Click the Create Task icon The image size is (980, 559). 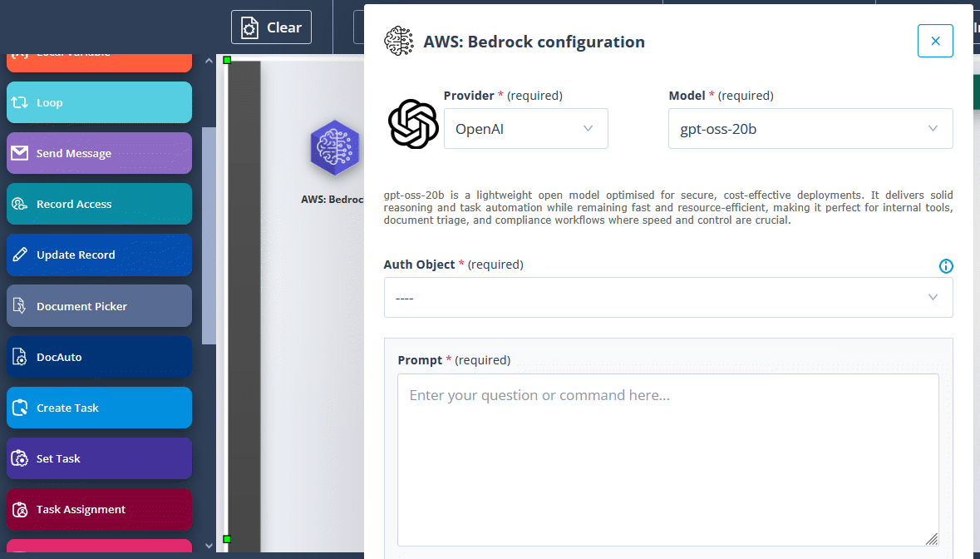[x=19, y=408]
